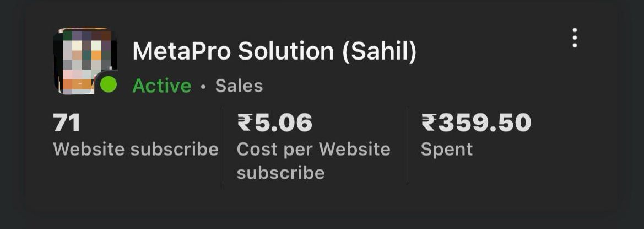644x229 pixels.
Task: Click the bullet dot between Active and Sales
Action: click(203, 87)
